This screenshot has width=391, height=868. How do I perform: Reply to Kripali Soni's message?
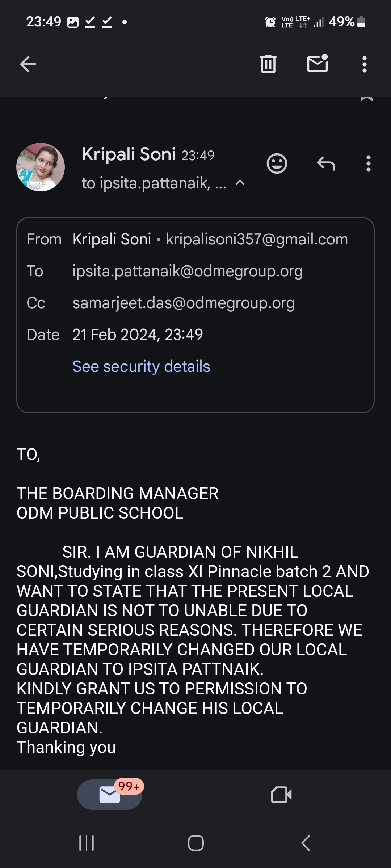pos(326,163)
